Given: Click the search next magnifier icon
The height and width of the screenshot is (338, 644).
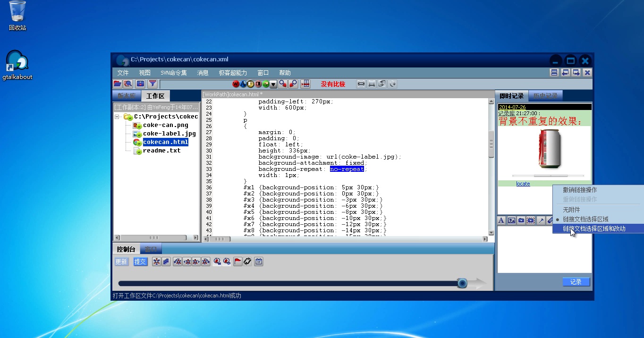Looking at the screenshot, I should tap(293, 84).
